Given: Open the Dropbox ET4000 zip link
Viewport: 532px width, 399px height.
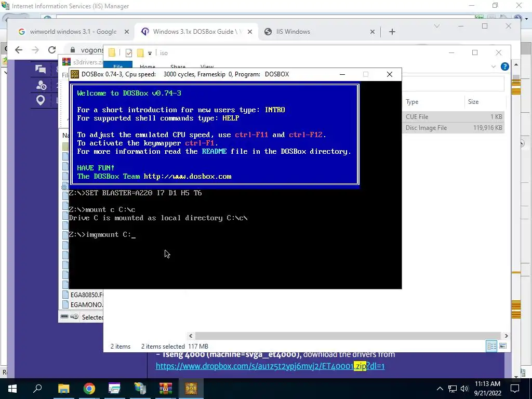Looking at the screenshot, I should click(270, 366).
